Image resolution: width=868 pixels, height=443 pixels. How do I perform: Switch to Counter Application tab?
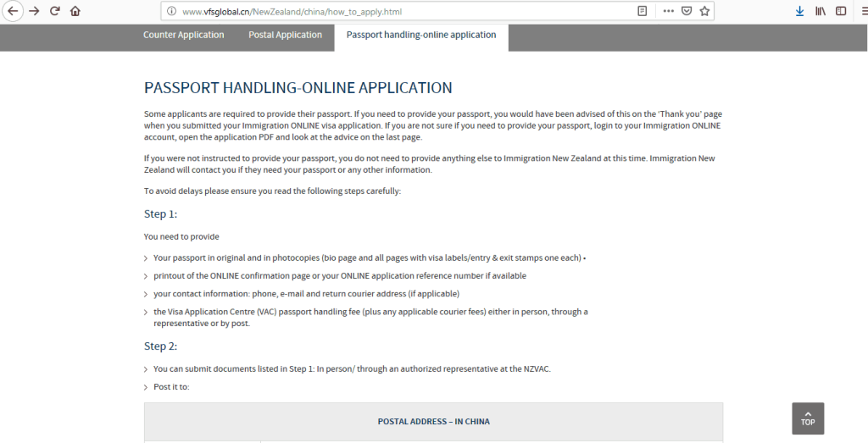click(x=184, y=35)
